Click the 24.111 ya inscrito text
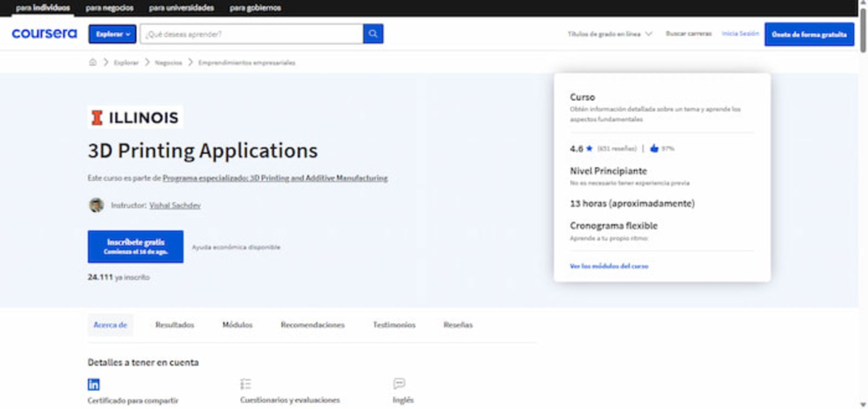 [x=119, y=277]
